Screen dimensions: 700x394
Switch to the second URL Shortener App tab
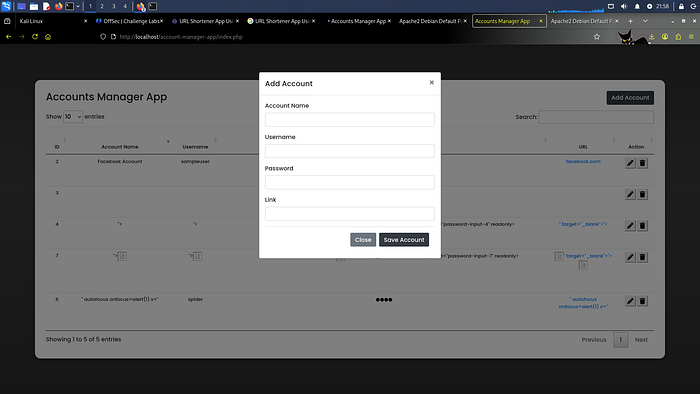click(281, 21)
